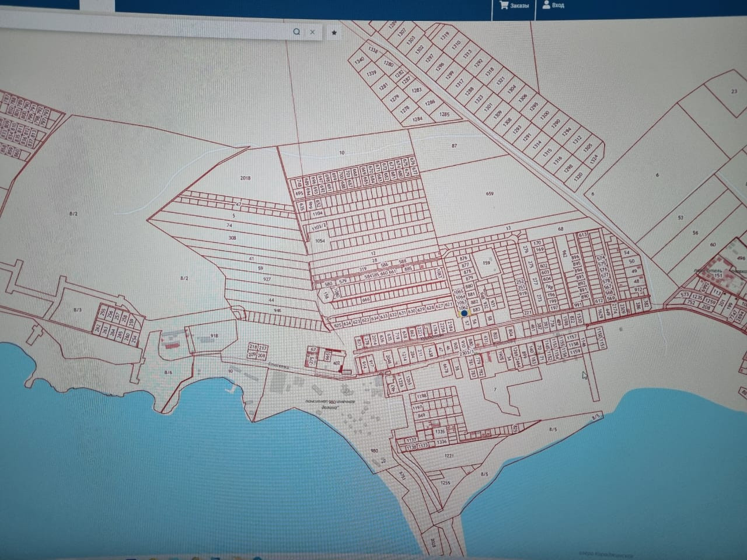This screenshot has width=747, height=560.
Task: Click parcel number 53
Action: [x=680, y=218]
